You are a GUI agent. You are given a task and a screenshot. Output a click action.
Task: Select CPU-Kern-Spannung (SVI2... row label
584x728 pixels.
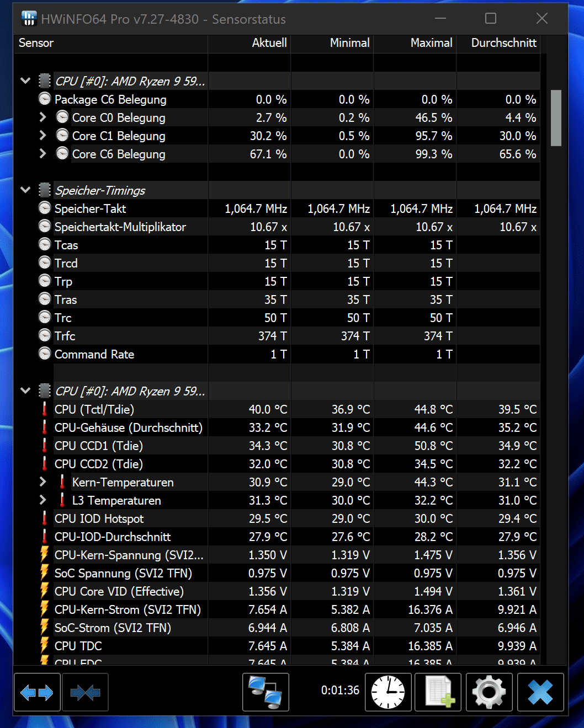(129, 555)
